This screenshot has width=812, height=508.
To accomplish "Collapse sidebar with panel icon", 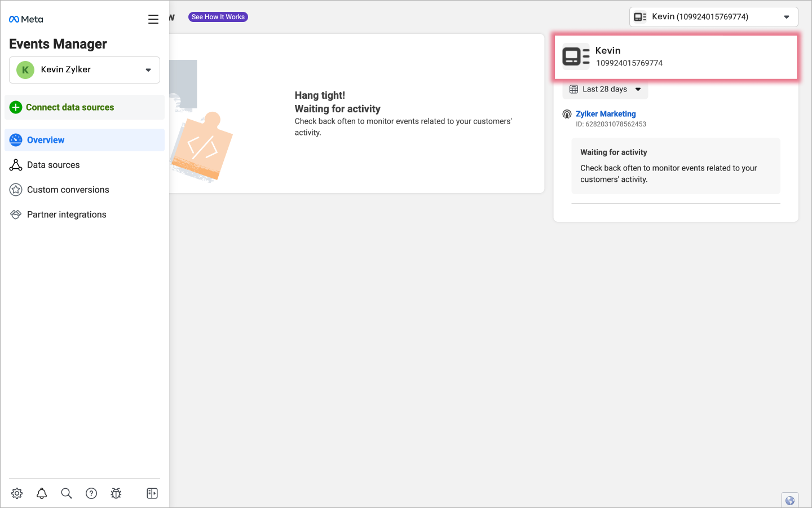I will [152, 493].
